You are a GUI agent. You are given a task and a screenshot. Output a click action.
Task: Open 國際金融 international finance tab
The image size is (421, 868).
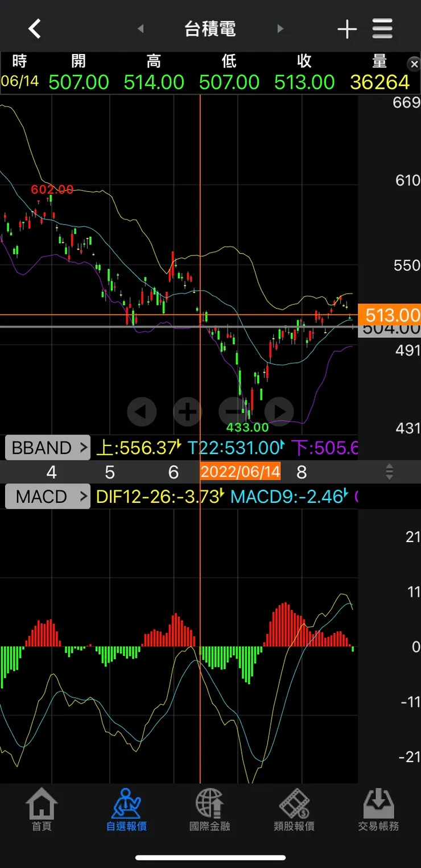[x=210, y=810]
